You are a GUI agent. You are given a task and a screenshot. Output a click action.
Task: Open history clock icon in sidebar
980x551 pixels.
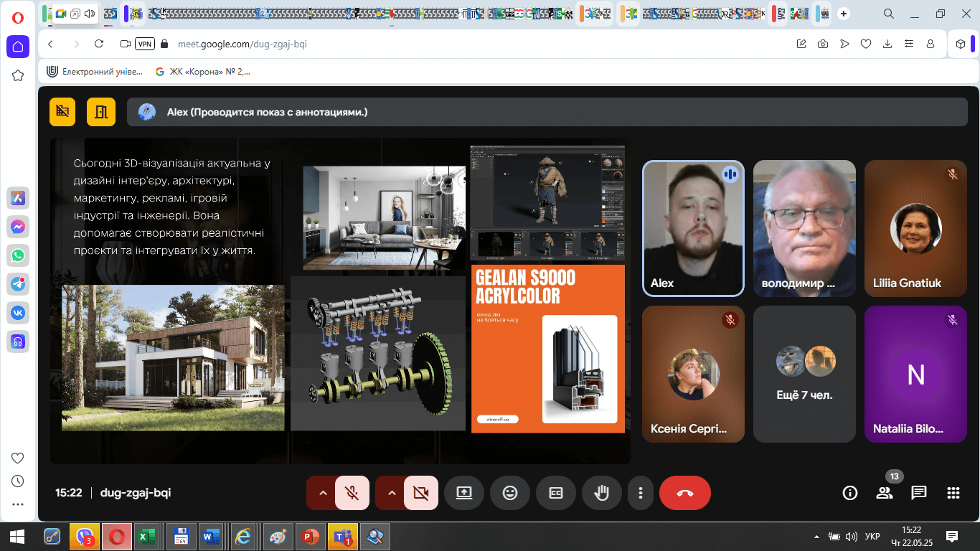pos(18,481)
